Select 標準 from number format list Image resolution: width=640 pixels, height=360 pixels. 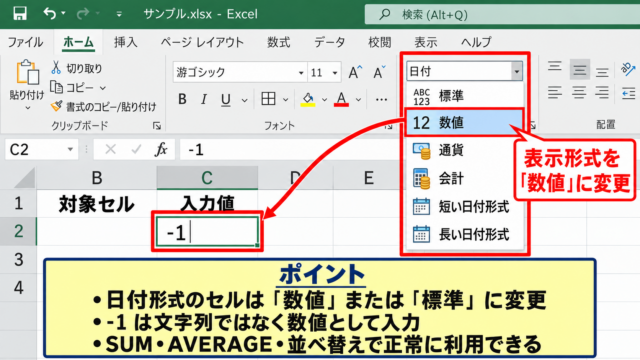click(464, 96)
